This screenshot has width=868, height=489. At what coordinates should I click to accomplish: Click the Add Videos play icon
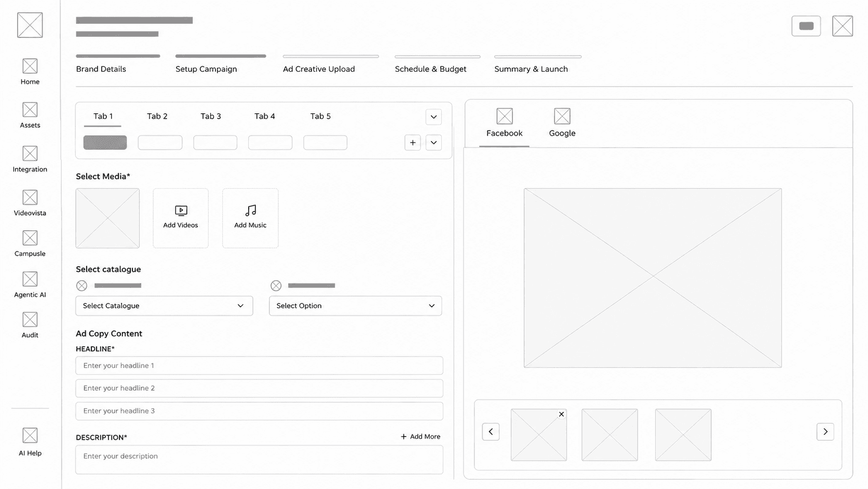click(x=181, y=210)
